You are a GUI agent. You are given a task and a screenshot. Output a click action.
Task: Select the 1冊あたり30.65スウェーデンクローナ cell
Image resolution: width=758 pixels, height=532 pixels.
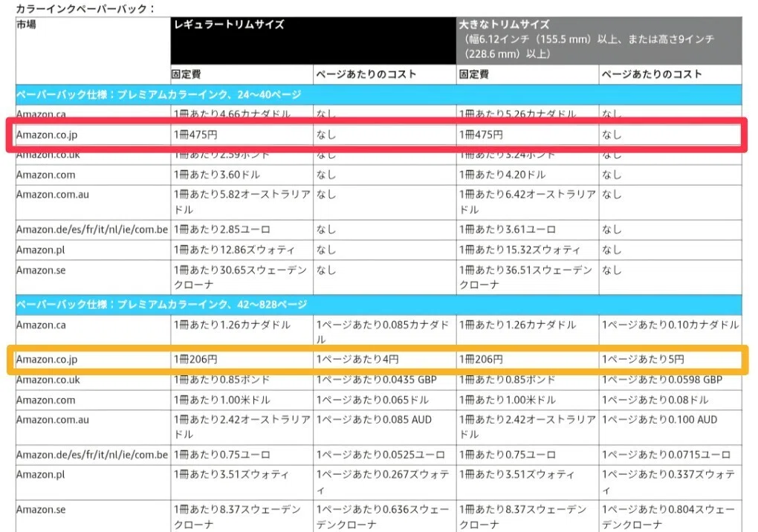240,277
